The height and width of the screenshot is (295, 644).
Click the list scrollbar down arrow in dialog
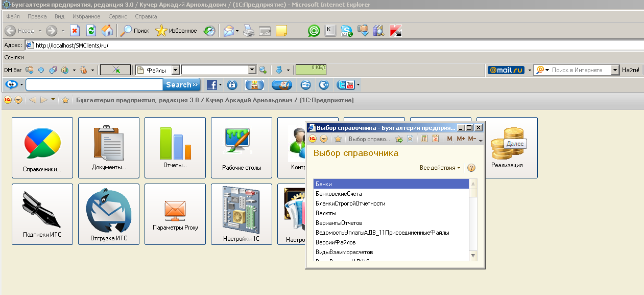tap(473, 256)
